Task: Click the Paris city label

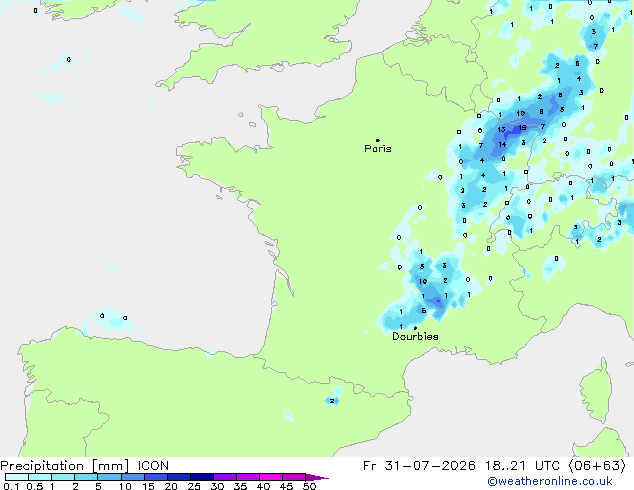Action: point(378,149)
